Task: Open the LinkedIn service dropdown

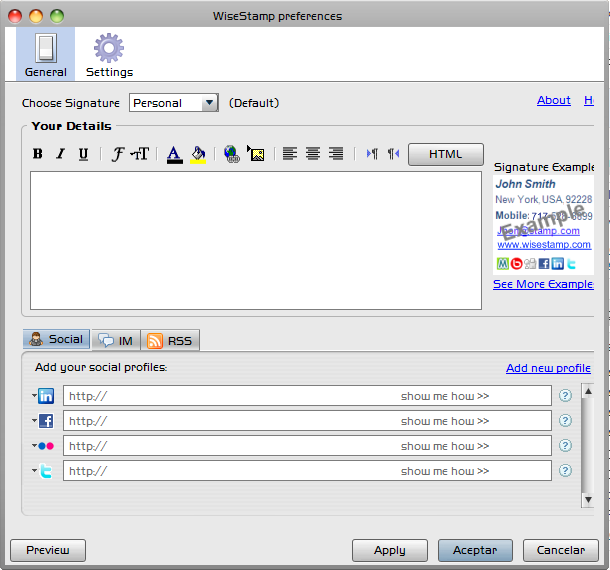Action: [x=43, y=396]
